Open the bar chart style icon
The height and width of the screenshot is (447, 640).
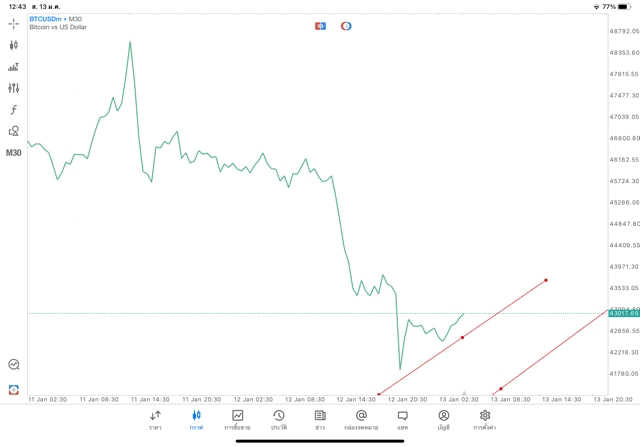coord(14,67)
